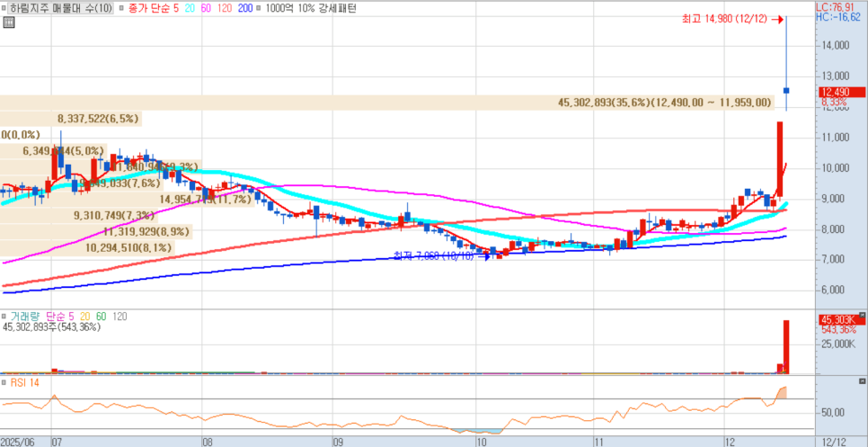This screenshot has width=868, height=447.
Task: Click the 50.00 RSI axis label
Action: (833, 413)
